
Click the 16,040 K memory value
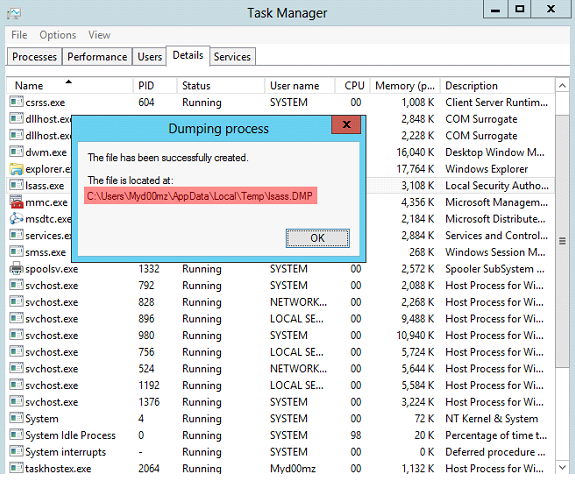coord(415,152)
